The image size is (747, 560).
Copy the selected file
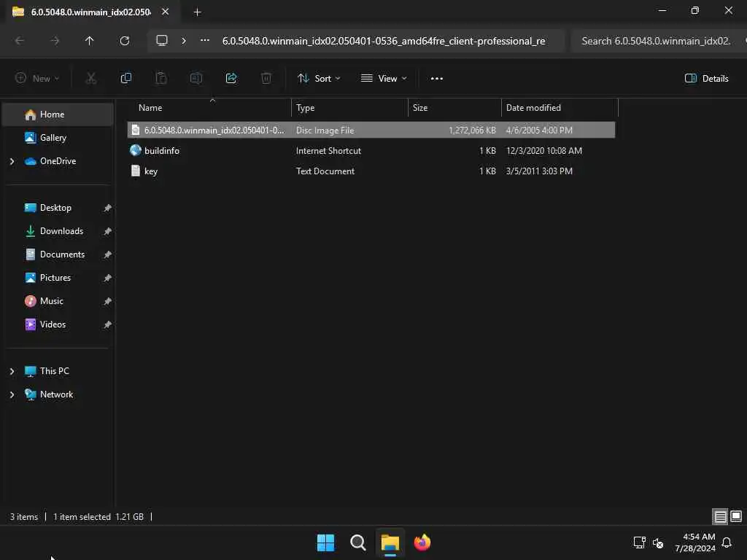click(126, 78)
